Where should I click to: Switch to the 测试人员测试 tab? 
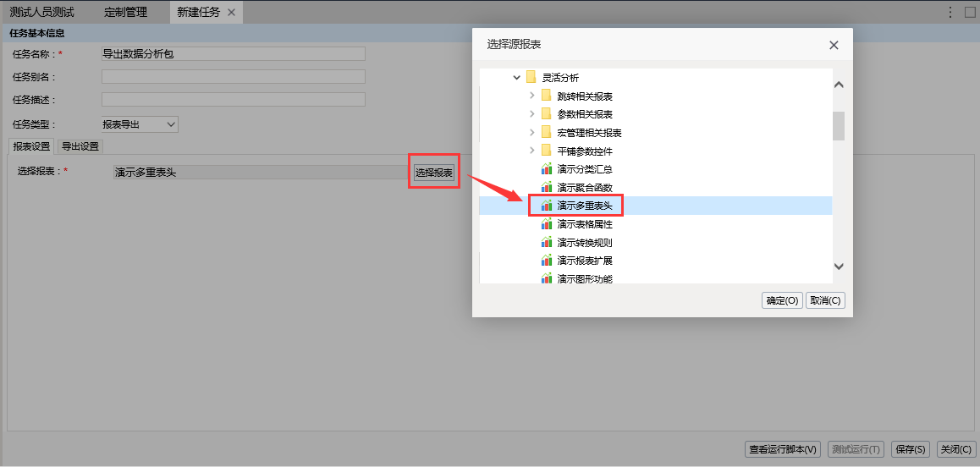click(41, 13)
